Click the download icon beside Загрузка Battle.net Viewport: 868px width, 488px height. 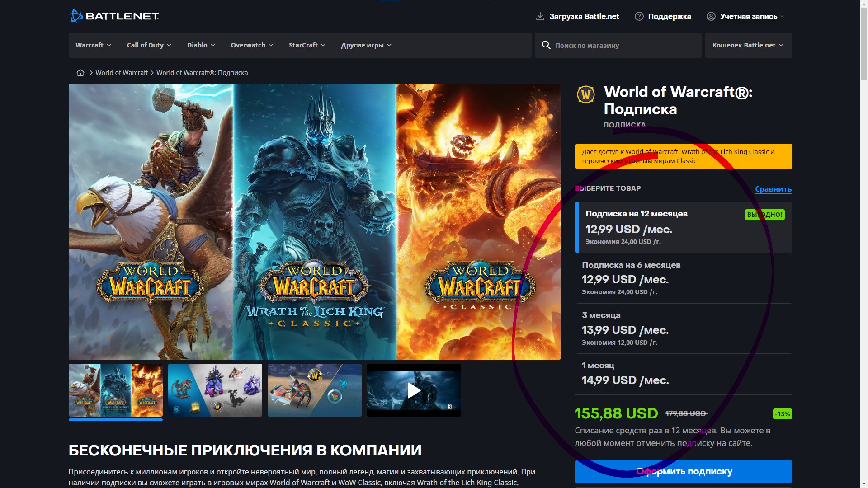[x=540, y=16]
